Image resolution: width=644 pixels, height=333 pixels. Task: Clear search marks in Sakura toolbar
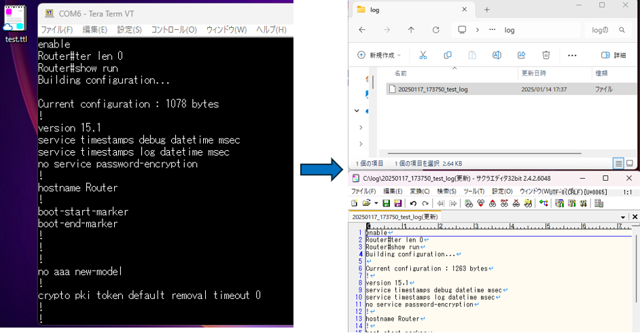pyautogui.click(x=516, y=203)
